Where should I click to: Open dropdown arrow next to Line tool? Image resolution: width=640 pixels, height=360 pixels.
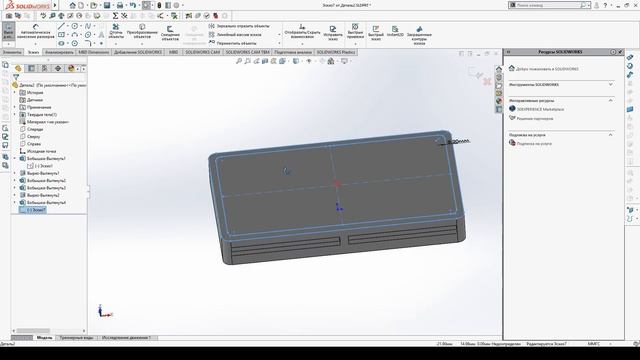tap(68, 26)
